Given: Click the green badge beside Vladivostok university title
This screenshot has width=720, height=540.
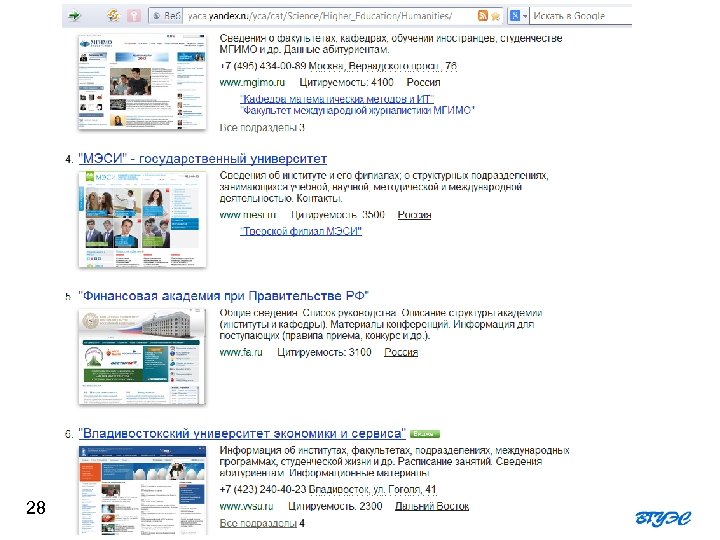Looking at the screenshot, I should tap(425, 433).
